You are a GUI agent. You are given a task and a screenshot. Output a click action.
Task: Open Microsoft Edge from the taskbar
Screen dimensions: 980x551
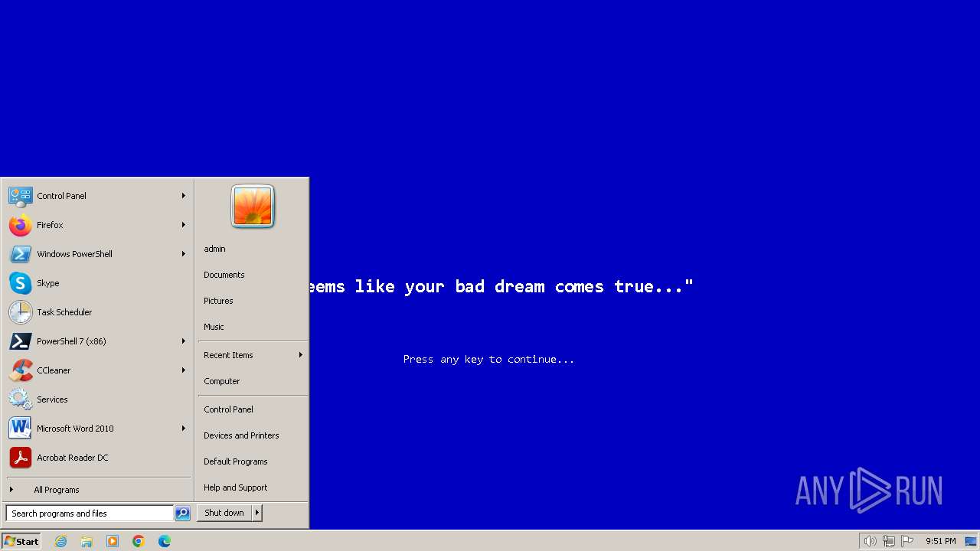[x=165, y=541]
